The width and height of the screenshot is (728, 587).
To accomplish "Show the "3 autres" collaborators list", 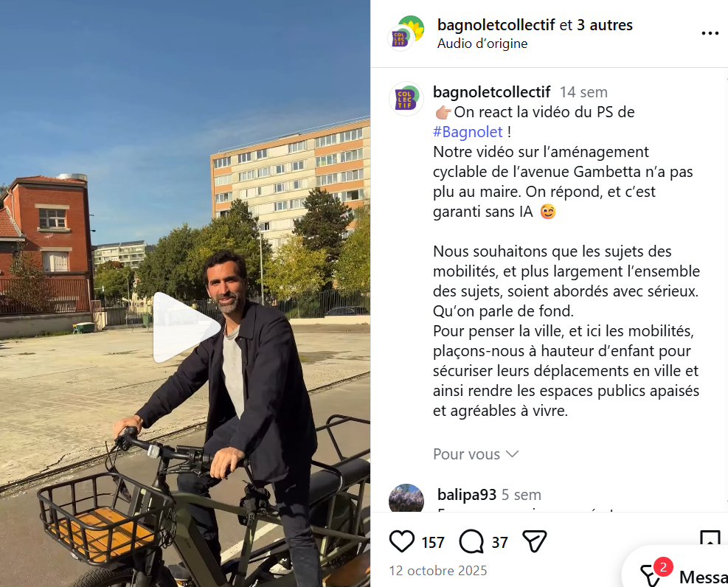I will 605,24.
